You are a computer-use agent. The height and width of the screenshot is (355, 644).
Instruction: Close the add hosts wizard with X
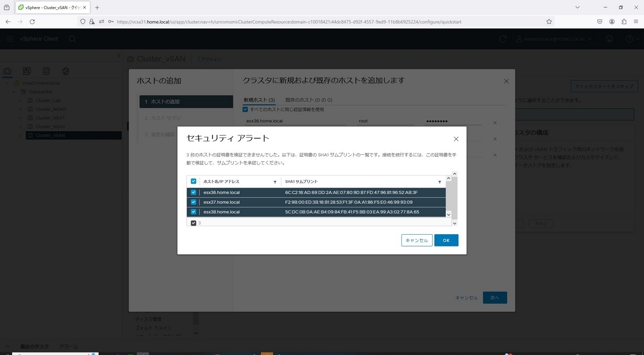tap(506, 81)
